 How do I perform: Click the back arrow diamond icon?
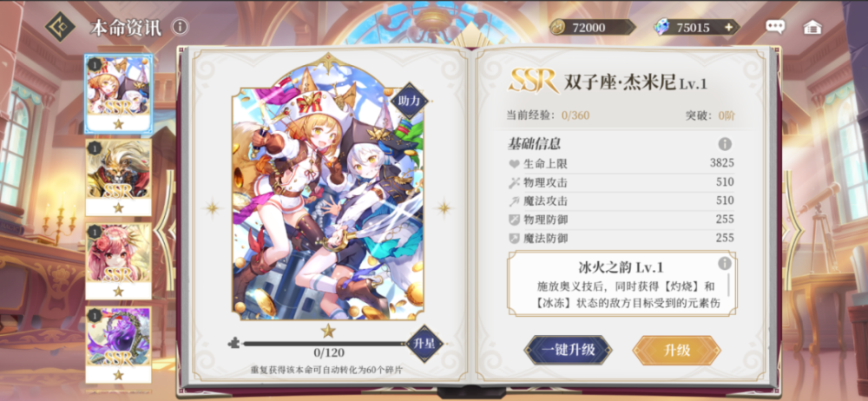pos(60,27)
